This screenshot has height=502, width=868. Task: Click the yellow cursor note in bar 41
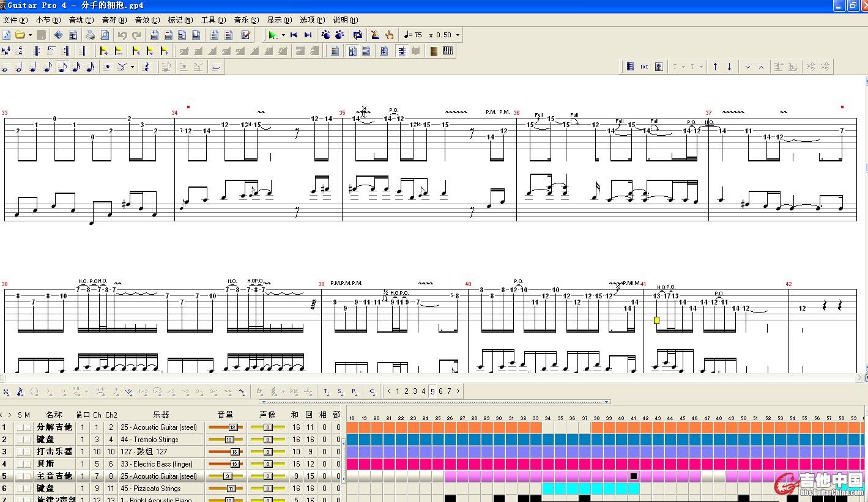[x=656, y=320]
